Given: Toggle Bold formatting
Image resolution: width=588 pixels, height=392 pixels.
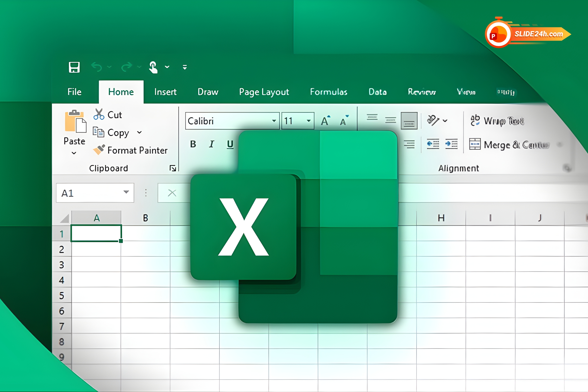Looking at the screenshot, I should pos(193,144).
